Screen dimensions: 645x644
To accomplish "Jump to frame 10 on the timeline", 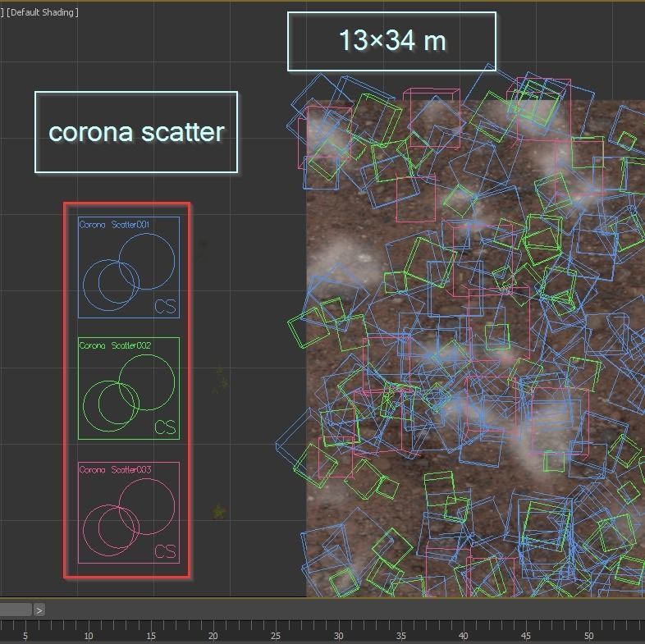I will tap(88, 636).
